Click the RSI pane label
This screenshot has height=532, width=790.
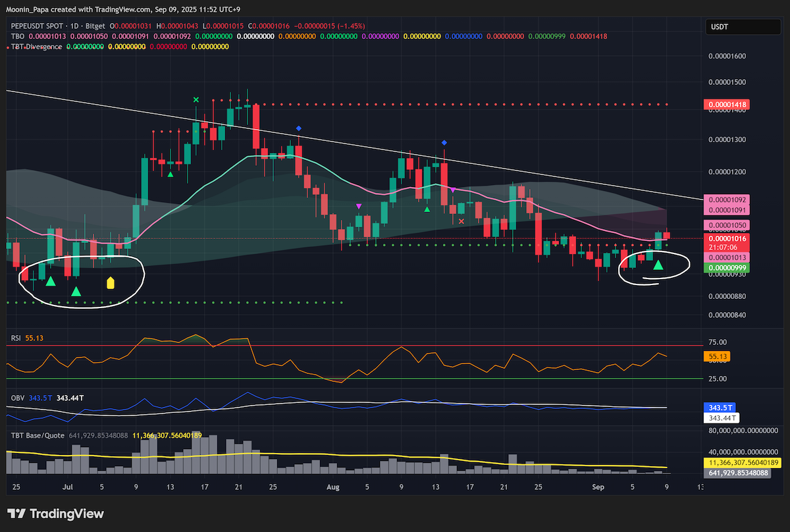point(16,338)
